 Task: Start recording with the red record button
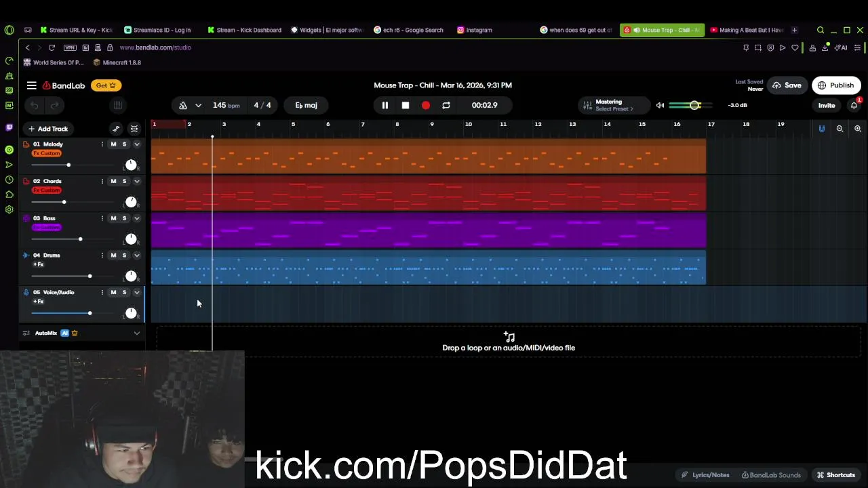point(426,105)
